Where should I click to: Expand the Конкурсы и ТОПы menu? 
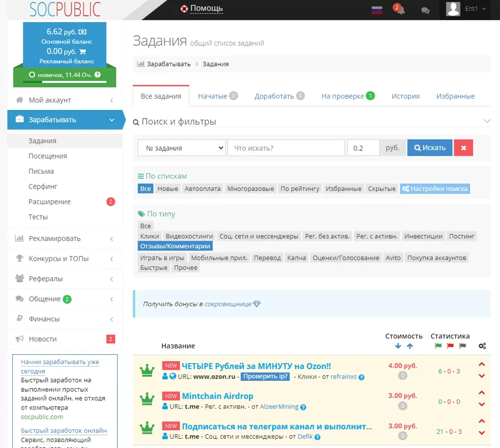click(65, 259)
